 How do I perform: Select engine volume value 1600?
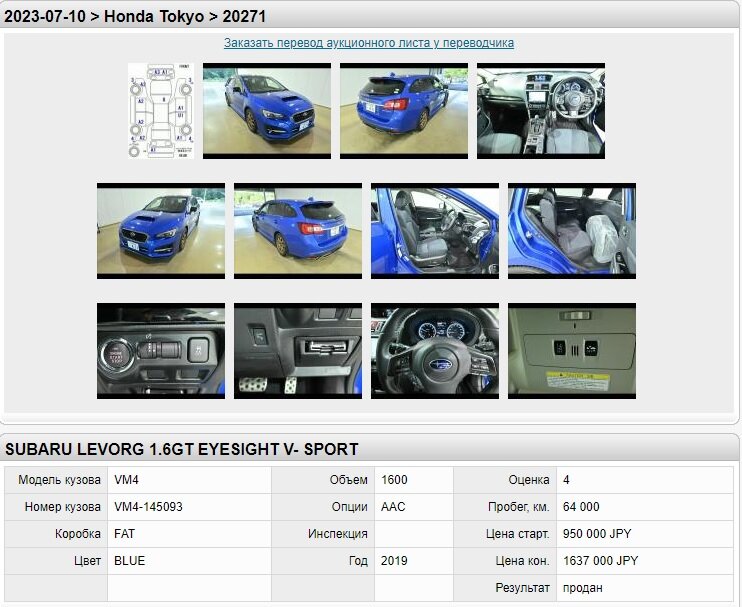[x=394, y=480]
